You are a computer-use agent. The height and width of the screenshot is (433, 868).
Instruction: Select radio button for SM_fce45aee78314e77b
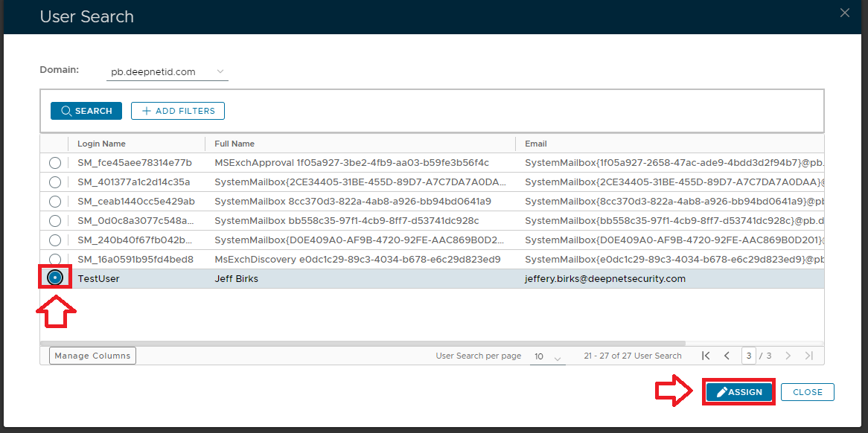click(55, 162)
